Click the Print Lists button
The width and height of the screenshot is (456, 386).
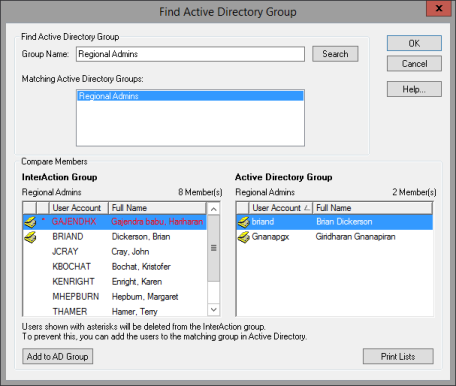pos(398,356)
